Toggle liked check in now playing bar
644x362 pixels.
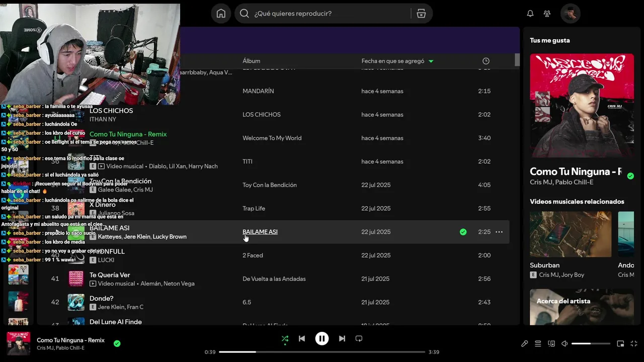tap(117, 344)
